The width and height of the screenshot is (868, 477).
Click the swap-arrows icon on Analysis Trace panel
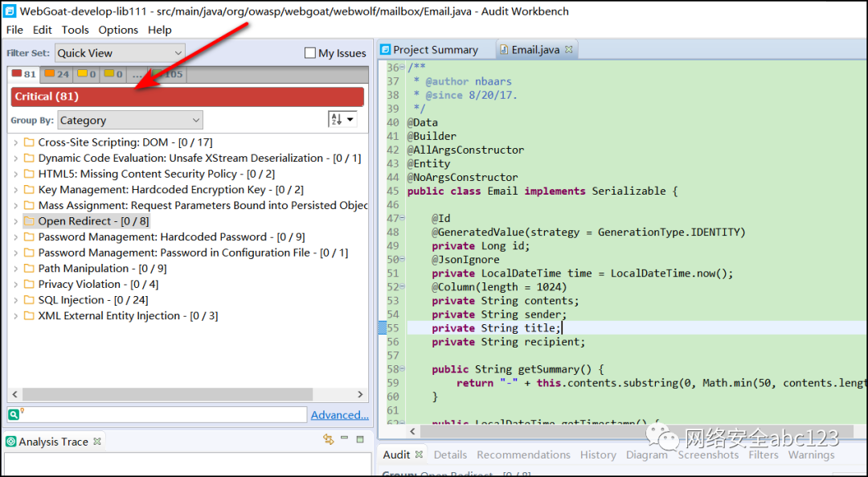click(328, 440)
